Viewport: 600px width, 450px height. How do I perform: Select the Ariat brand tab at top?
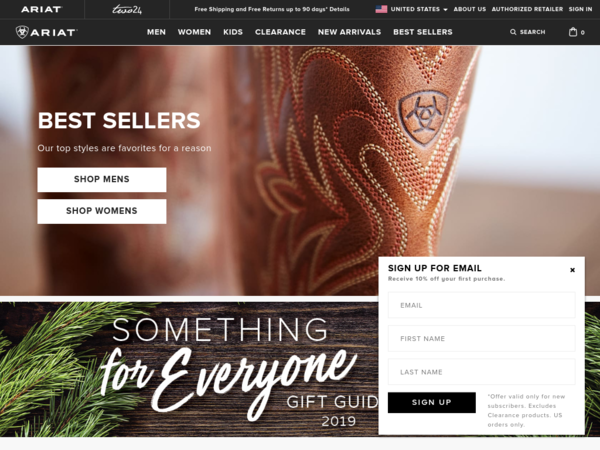tap(41, 9)
